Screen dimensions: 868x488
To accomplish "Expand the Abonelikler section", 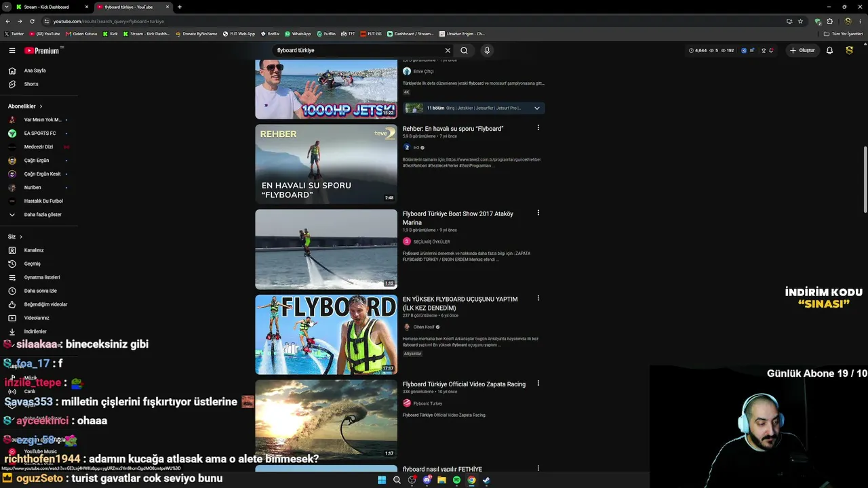I will (x=25, y=106).
